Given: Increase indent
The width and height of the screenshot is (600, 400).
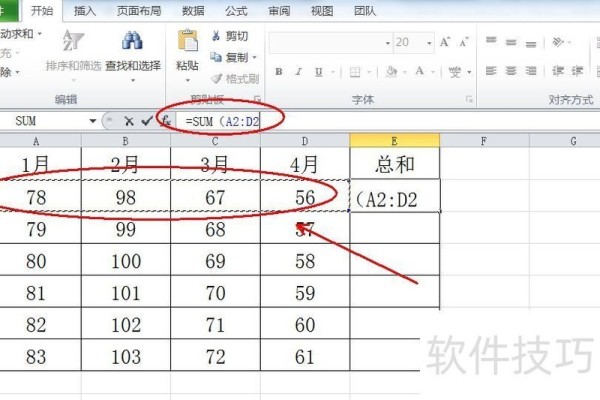Looking at the screenshot, I should click(x=577, y=71).
